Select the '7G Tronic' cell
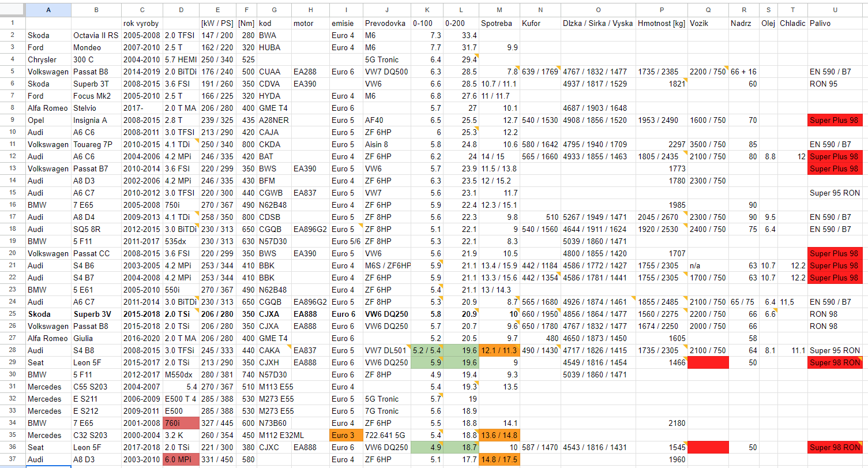The height and width of the screenshot is (468, 868). (387, 411)
